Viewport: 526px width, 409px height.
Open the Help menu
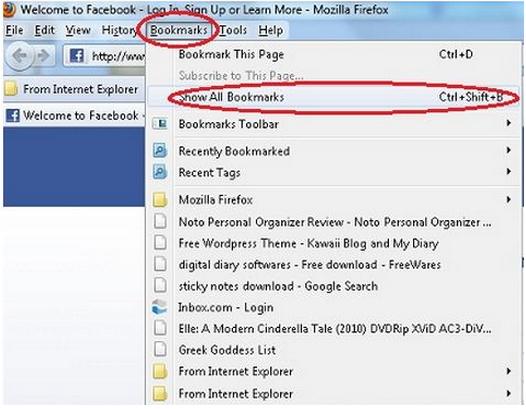[x=270, y=30]
